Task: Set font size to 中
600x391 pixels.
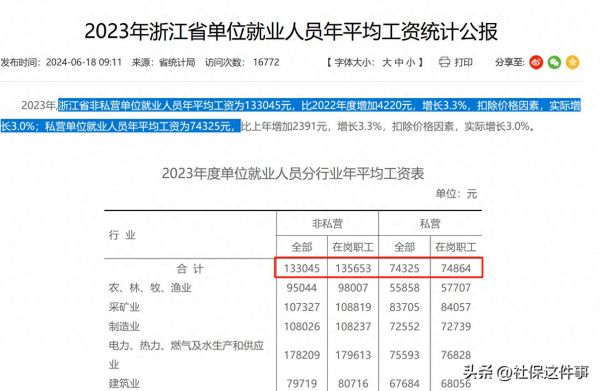Action: coord(399,62)
